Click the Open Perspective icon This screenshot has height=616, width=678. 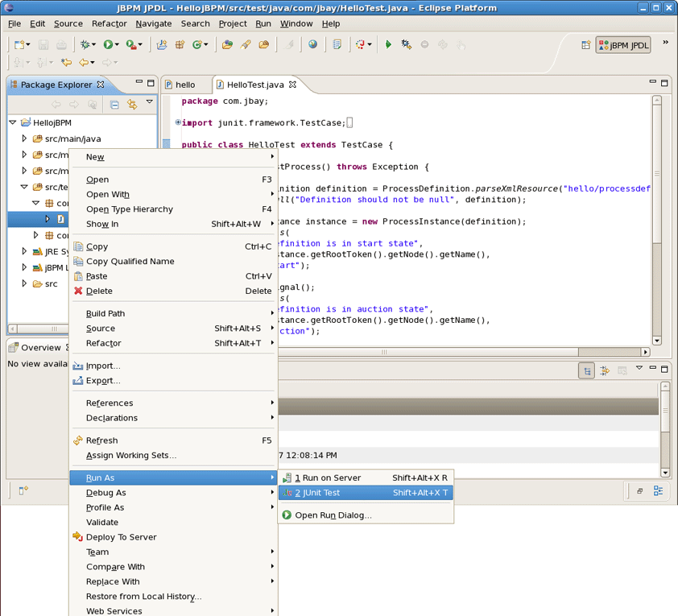[585, 45]
